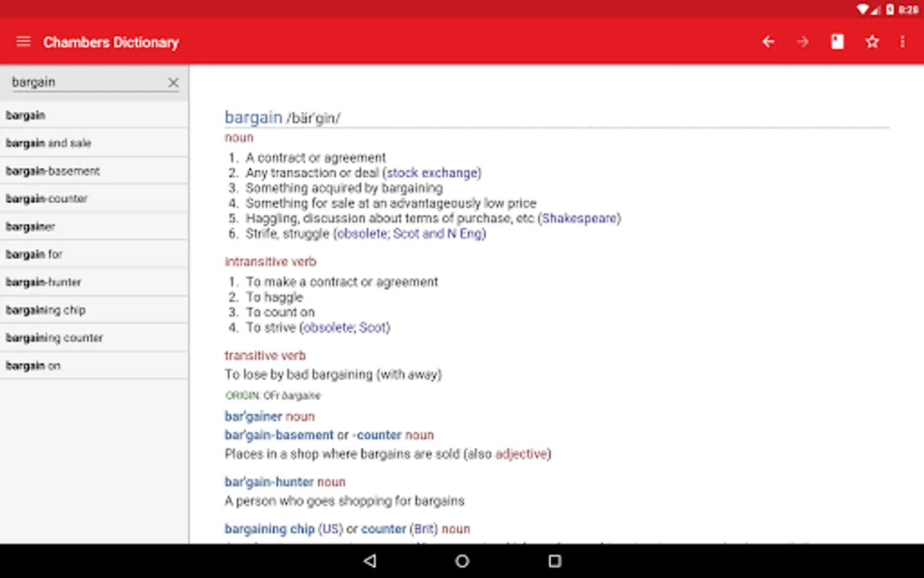Tap the Android back navigation button
Viewport: 924px width, 578px height.
pyautogui.click(x=370, y=561)
